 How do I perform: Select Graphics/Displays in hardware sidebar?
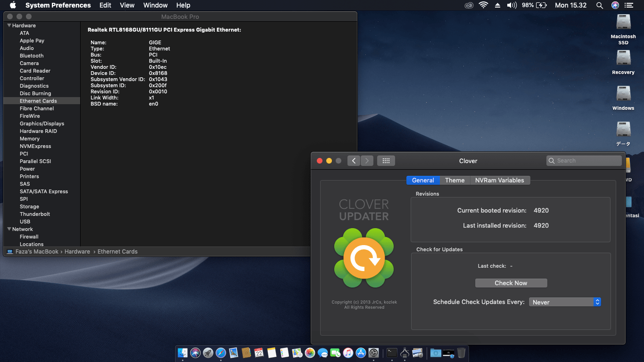tap(42, 123)
